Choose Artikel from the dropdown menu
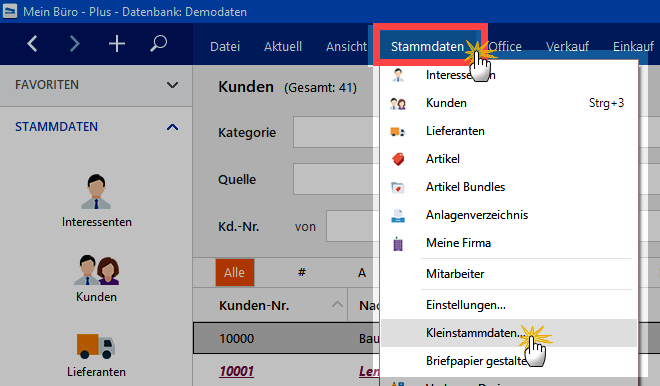660x386 pixels. 509,159
